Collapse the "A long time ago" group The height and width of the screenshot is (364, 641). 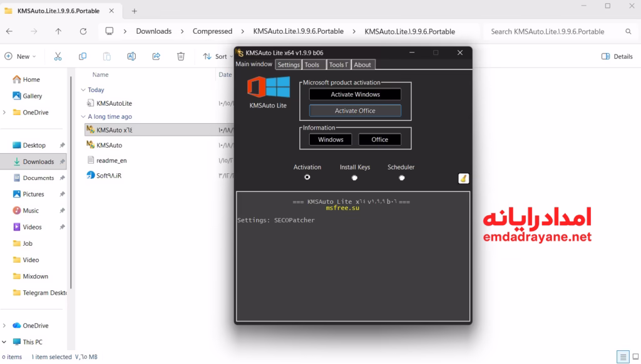coord(83,117)
